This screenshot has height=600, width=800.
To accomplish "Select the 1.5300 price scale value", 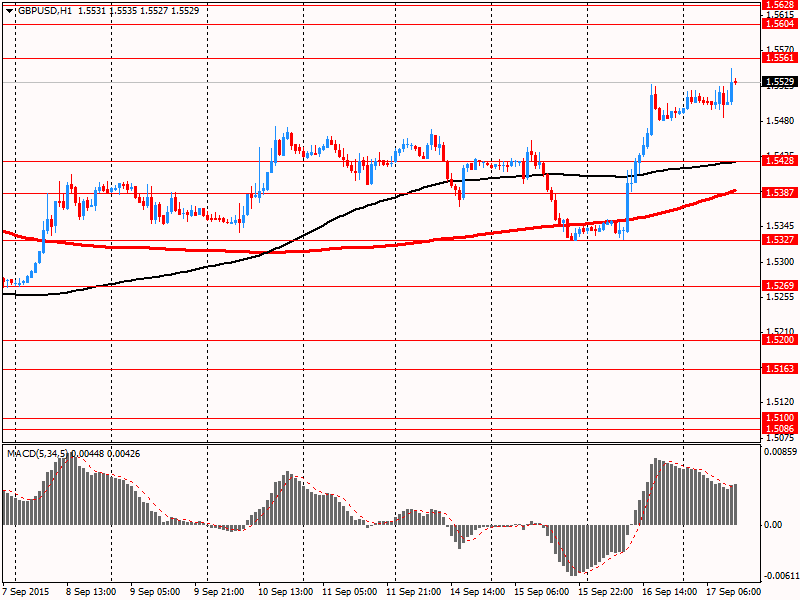I will 781,262.
